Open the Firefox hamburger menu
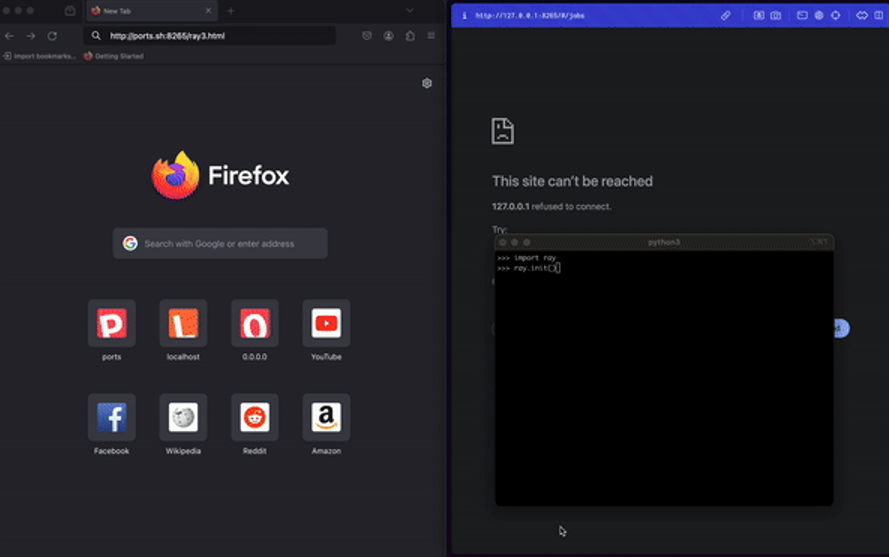 pyautogui.click(x=431, y=36)
